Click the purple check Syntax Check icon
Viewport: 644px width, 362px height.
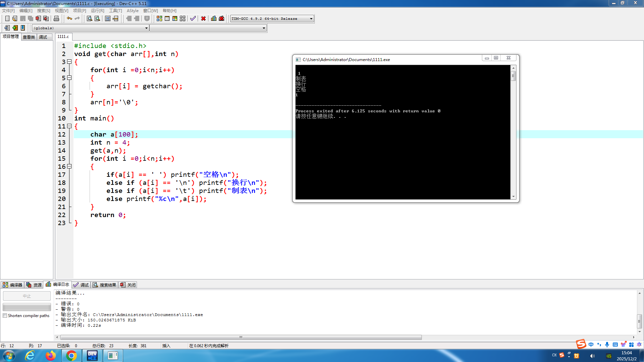[193, 18]
